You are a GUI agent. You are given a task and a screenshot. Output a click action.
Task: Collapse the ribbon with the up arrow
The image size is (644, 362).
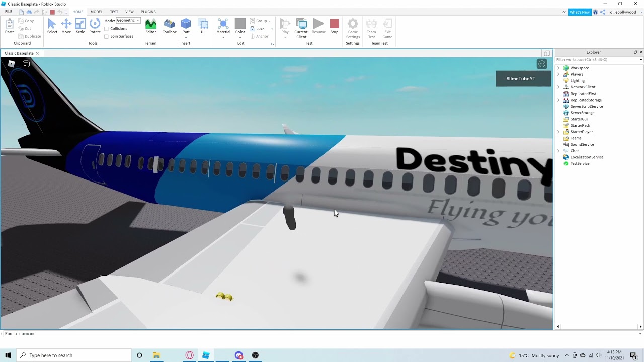[564, 12]
